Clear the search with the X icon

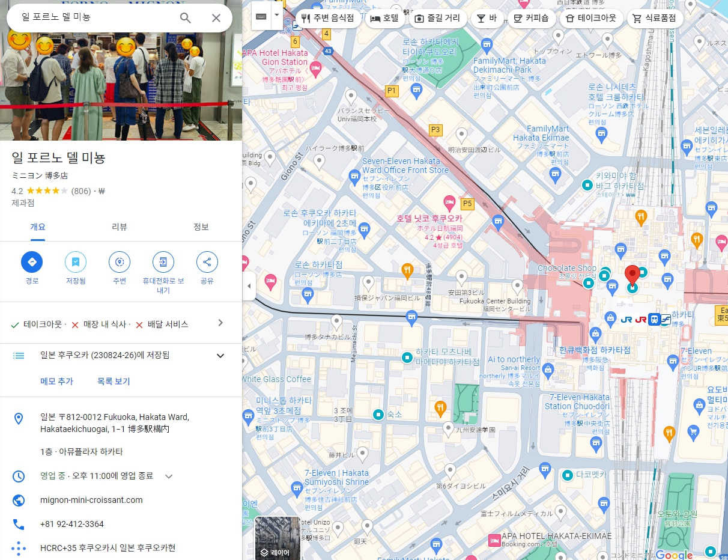coord(216,18)
